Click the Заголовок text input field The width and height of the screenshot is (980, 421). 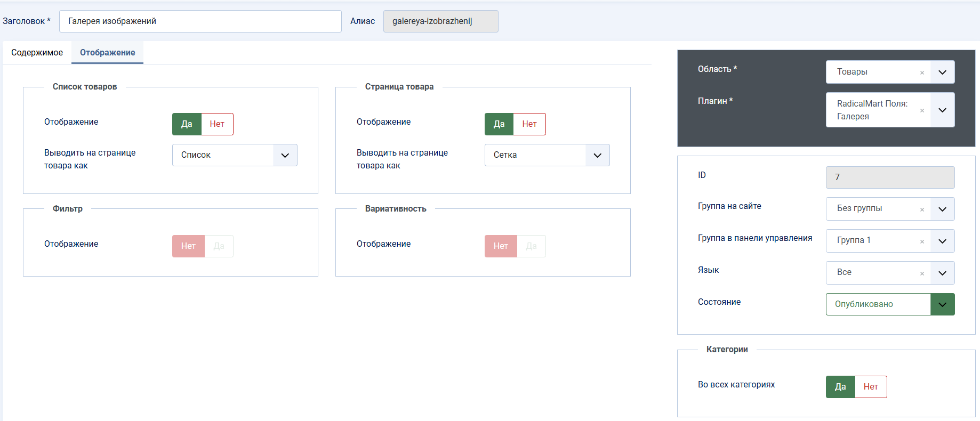[200, 21]
